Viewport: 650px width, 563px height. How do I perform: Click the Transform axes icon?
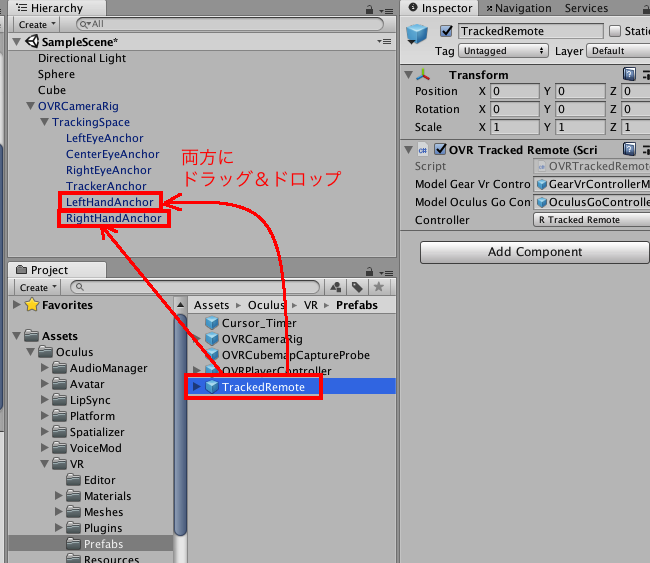(423, 75)
